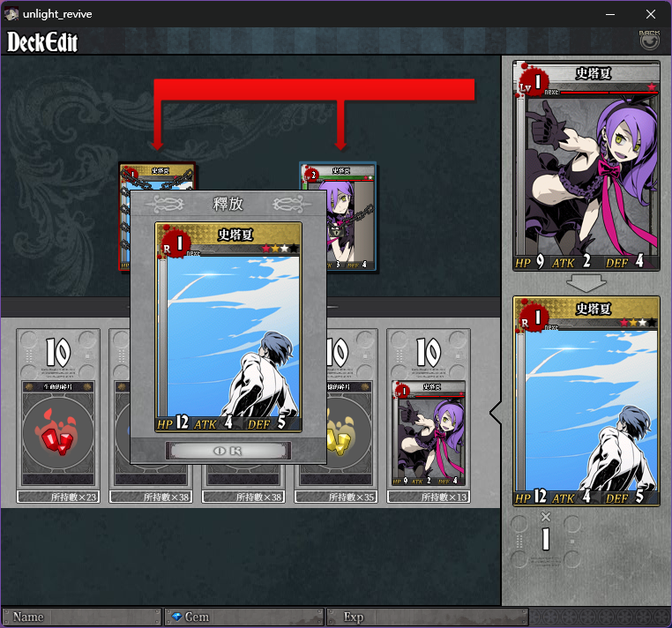This screenshot has width=672, height=628.
Task: Click the Name field in status bar
Action: click(x=81, y=617)
